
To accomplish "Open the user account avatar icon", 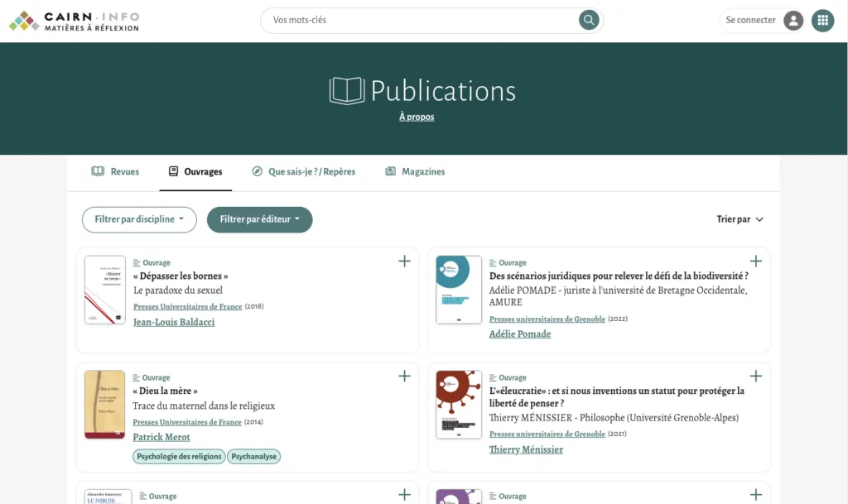I will (x=793, y=21).
